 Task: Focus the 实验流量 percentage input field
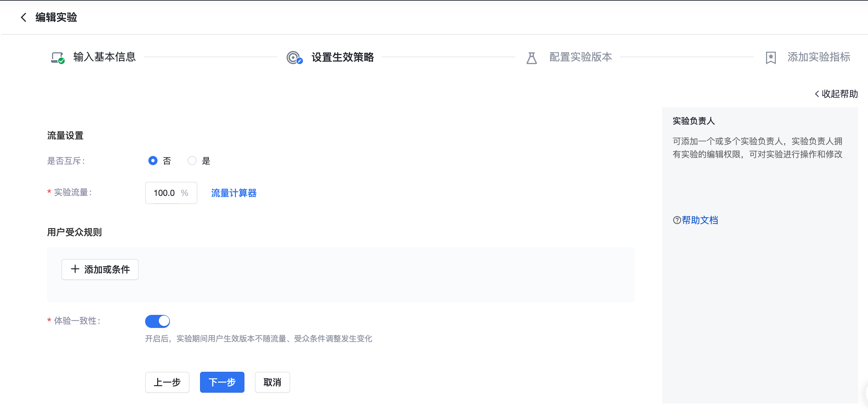[164, 193]
